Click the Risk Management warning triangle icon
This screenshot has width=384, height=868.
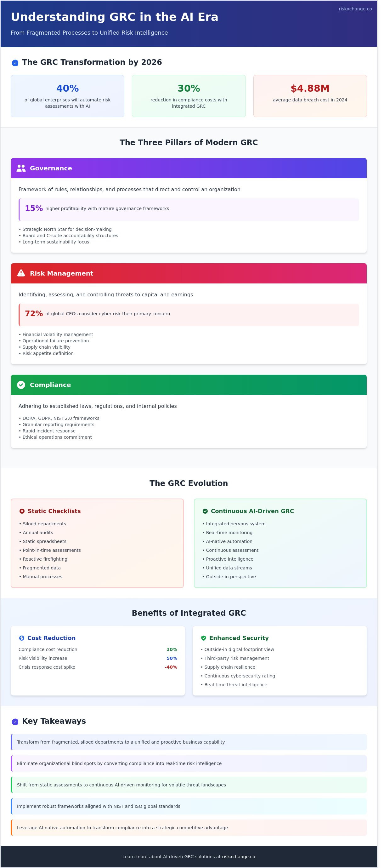click(21, 273)
